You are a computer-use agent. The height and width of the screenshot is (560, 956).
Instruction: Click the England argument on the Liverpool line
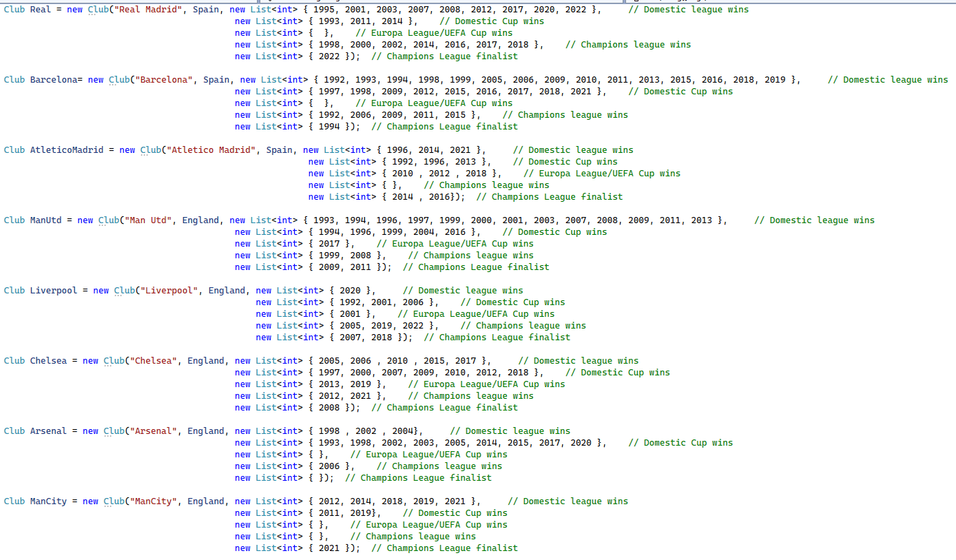(227, 291)
